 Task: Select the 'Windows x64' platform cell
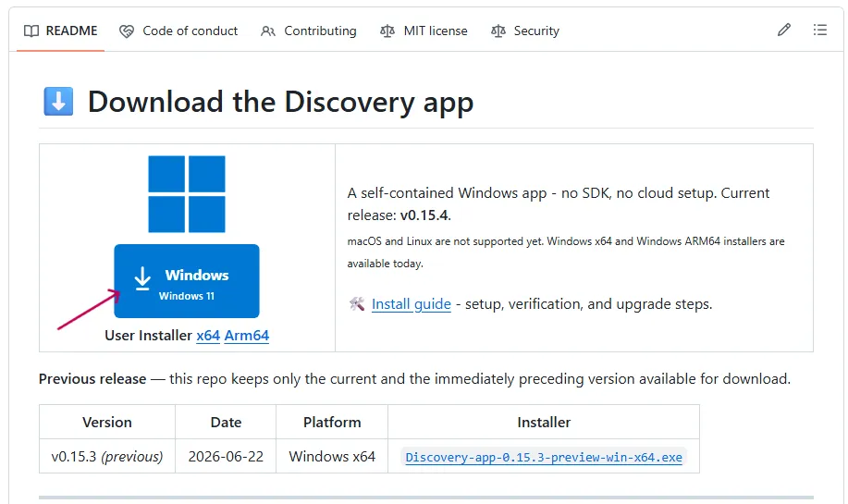point(332,457)
